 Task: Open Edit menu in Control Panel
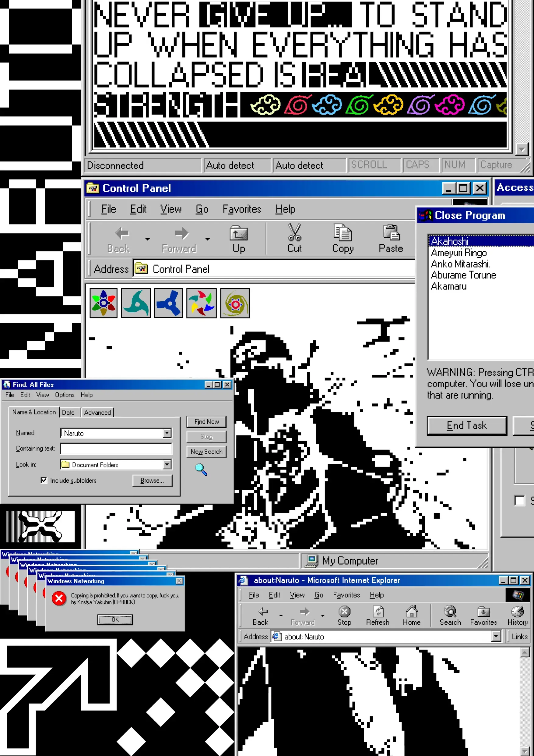[138, 209]
